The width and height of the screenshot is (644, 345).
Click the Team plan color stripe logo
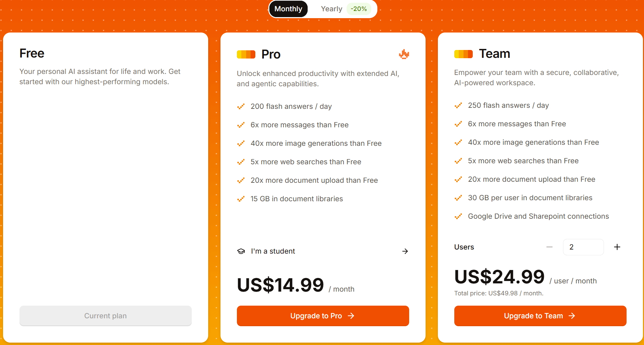464,54
